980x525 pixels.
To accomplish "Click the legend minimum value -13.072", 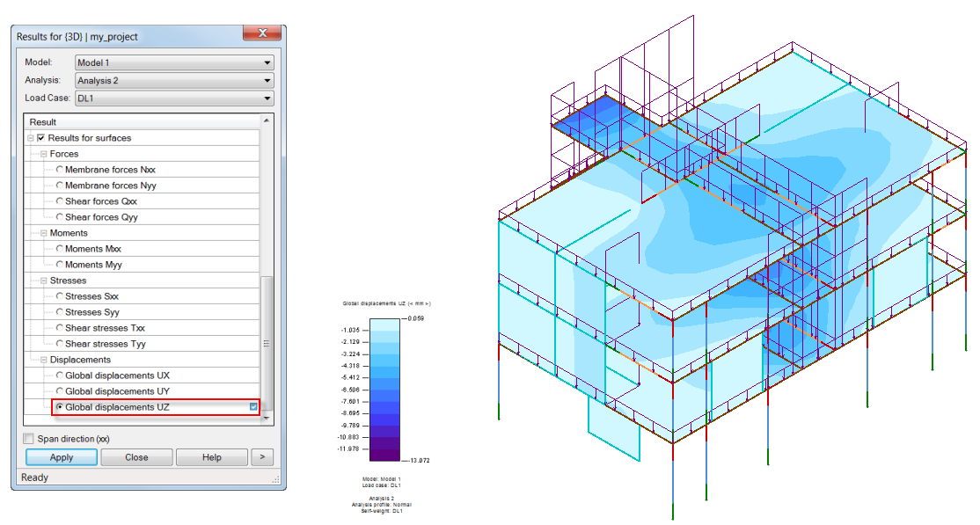I will (420, 461).
